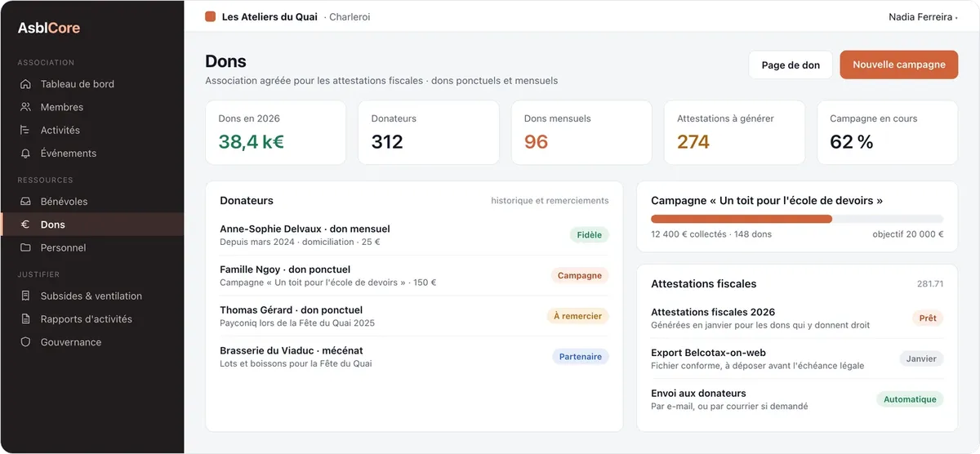The height and width of the screenshot is (454, 980).
Task: Select the Famille Ngoy donation row
Action: 414,276
